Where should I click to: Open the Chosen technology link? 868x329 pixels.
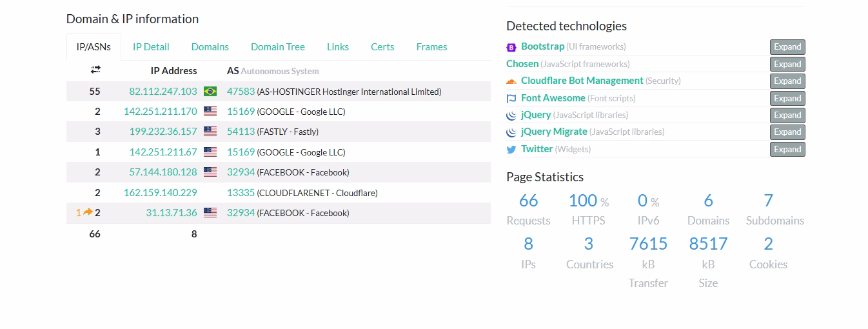pyautogui.click(x=522, y=63)
